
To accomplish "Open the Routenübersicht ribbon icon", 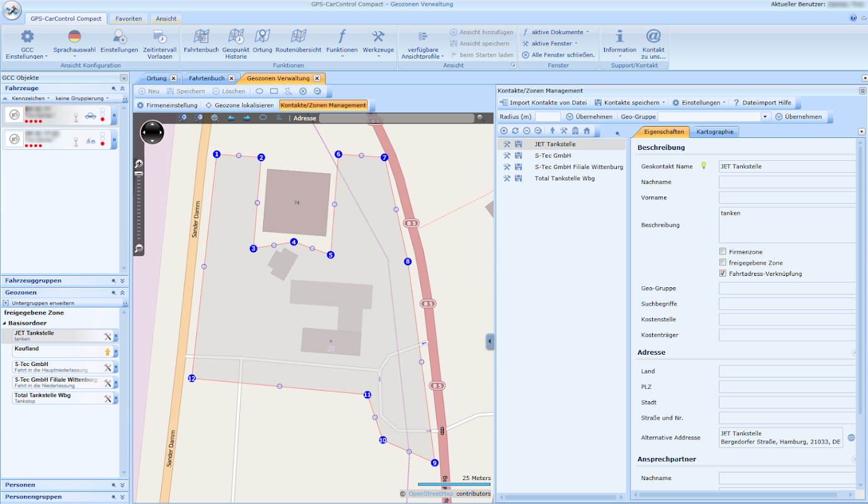I will pyautogui.click(x=298, y=37).
